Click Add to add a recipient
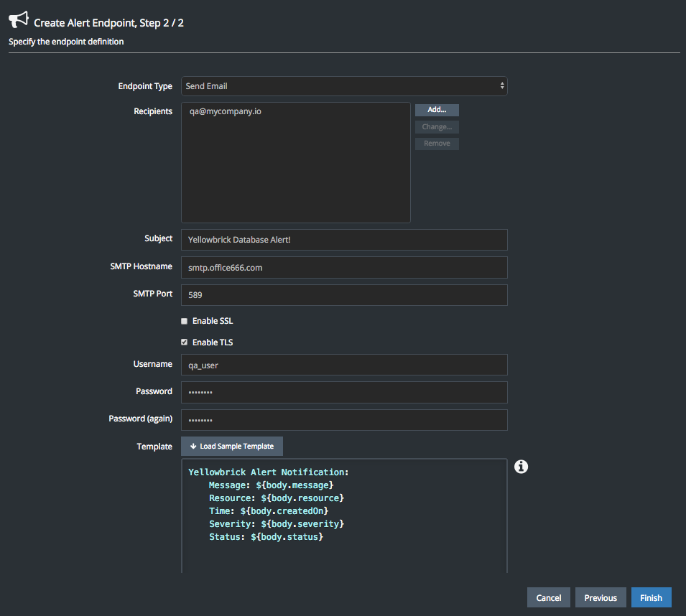The height and width of the screenshot is (616, 686). [x=437, y=110]
